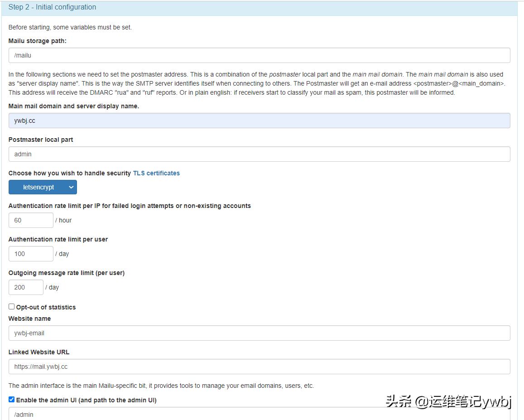Click 'Authentication rate limit per user' label
Image resolution: width=524 pixels, height=420 pixels.
click(x=58, y=239)
